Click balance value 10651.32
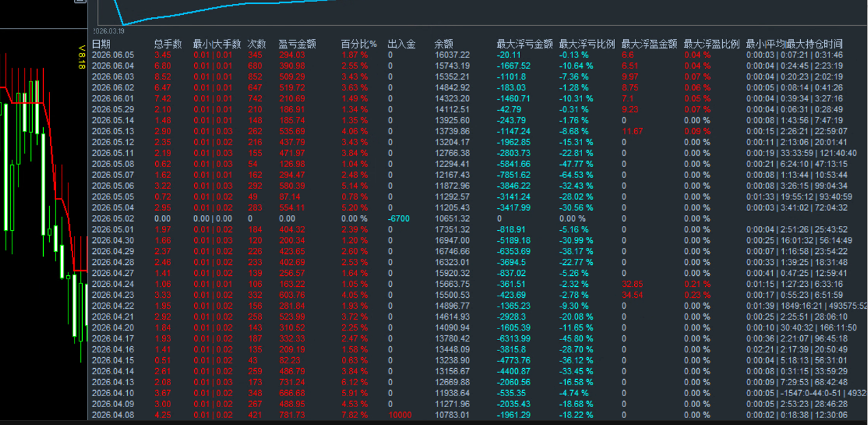Viewport: 868px width, 425px height. tap(452, 218)
